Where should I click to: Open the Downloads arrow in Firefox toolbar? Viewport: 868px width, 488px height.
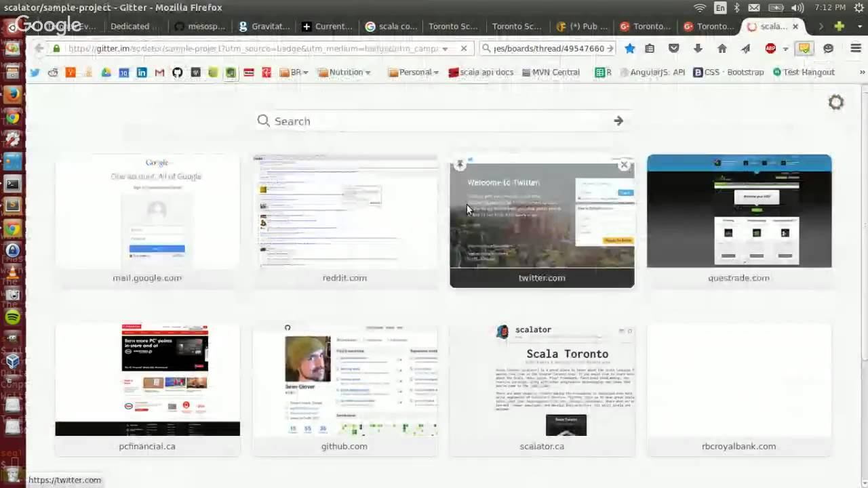[698, 48]
